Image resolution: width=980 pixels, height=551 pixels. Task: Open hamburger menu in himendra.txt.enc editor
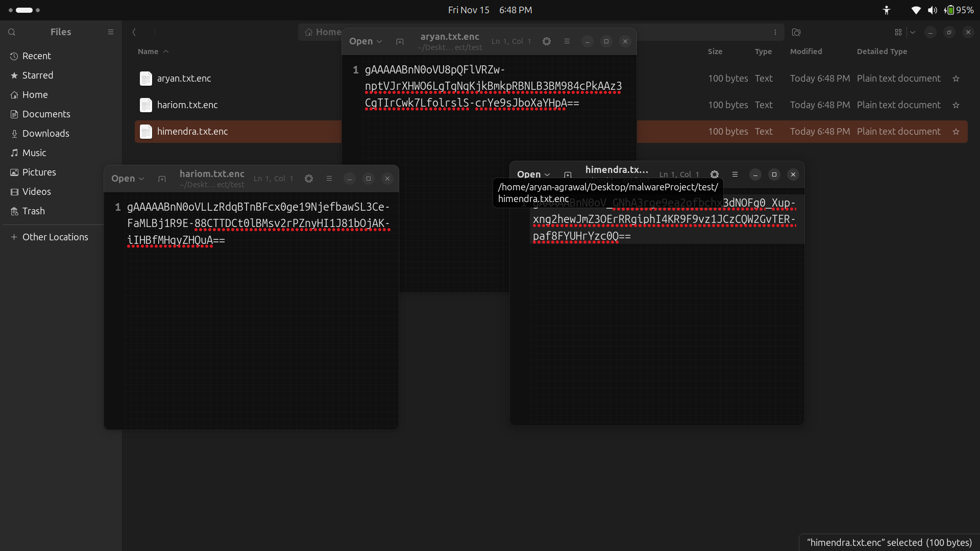click(735, 174)
